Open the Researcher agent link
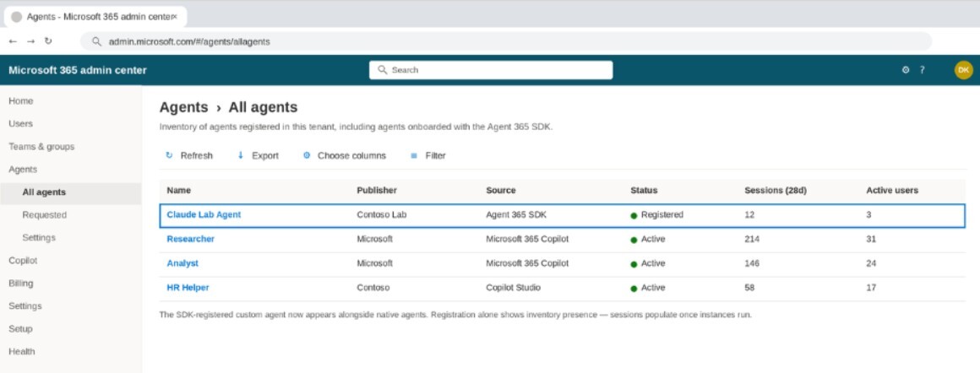980x373 pixels. 191,239
